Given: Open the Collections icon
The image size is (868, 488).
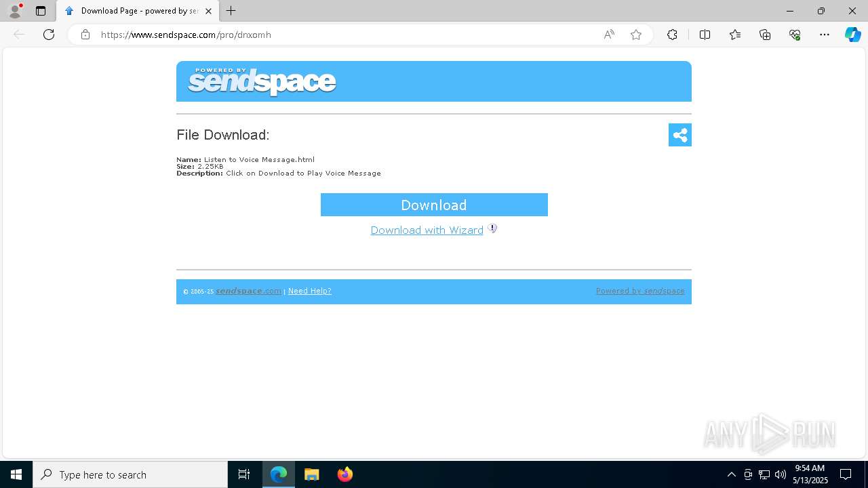Looking at the screenshot, I should tap(765, 35).
